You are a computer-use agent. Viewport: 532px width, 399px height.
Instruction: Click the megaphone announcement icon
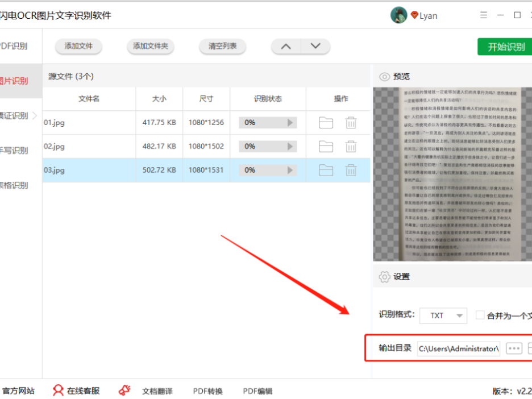tap(124, 390)
